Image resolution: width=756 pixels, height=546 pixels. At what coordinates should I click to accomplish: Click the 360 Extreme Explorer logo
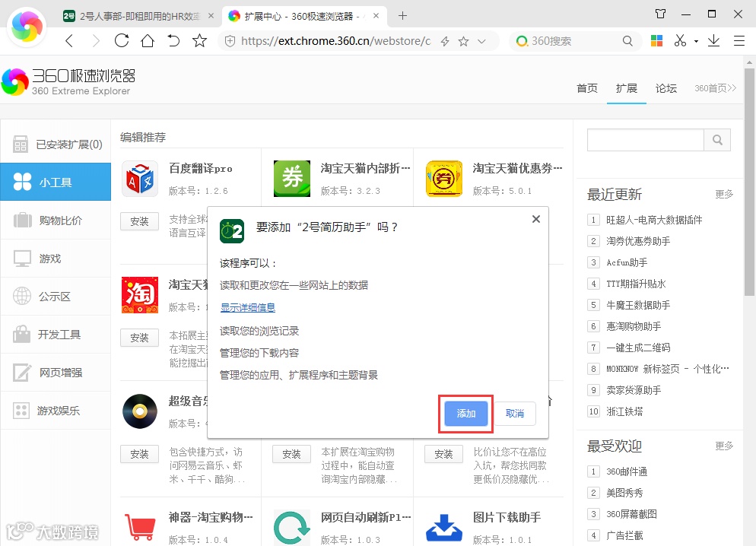[68, 82]
